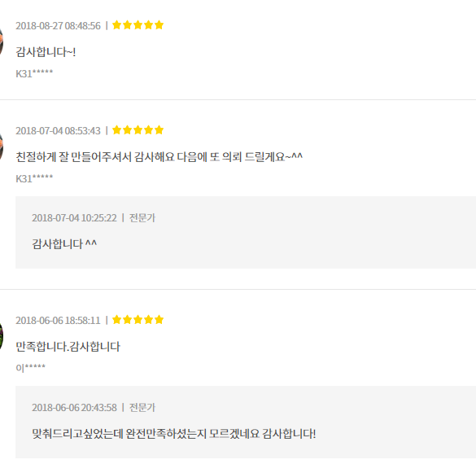Click username 이***** under the 만족합니다 review
476x464 pixels.
point(30,368)
